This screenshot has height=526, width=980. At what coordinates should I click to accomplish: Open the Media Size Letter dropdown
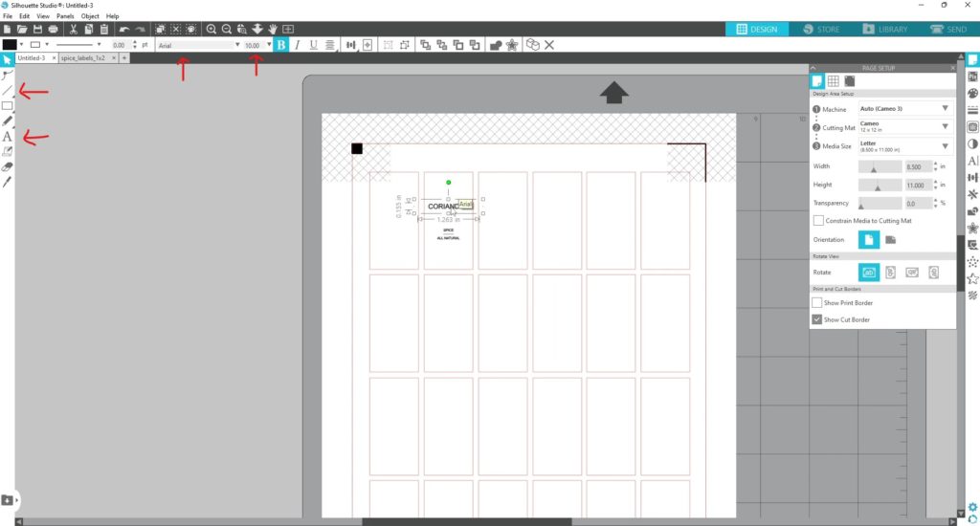click(905, 145)
